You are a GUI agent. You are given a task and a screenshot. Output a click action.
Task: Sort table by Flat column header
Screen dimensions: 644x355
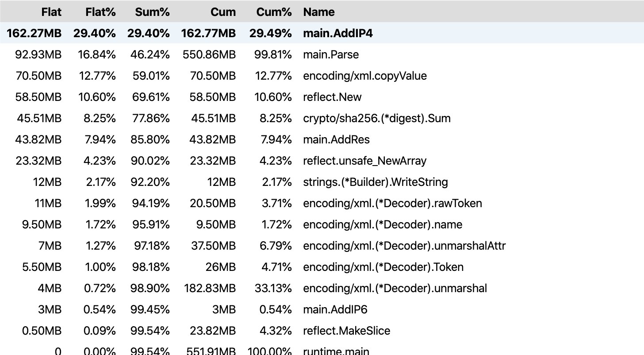pos(51,12)
